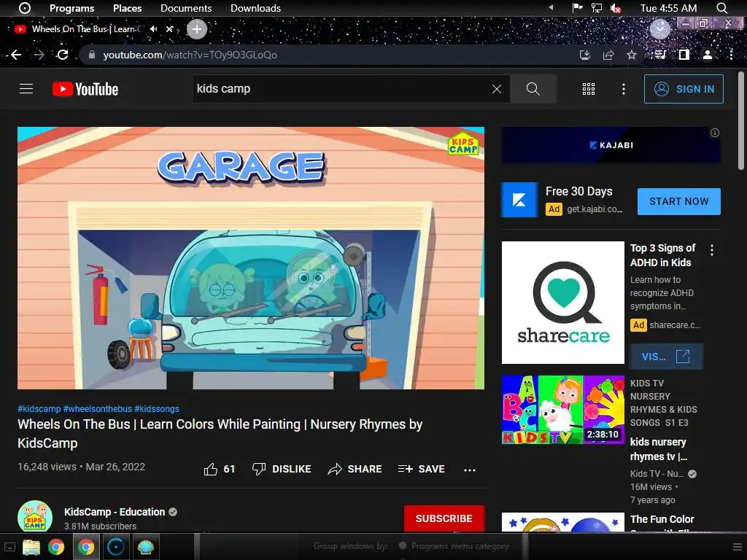The height and width of the screenshot is (560, 747).
Task: Open the sharecare ad thumbnail
Action: (x=562, y=303)
